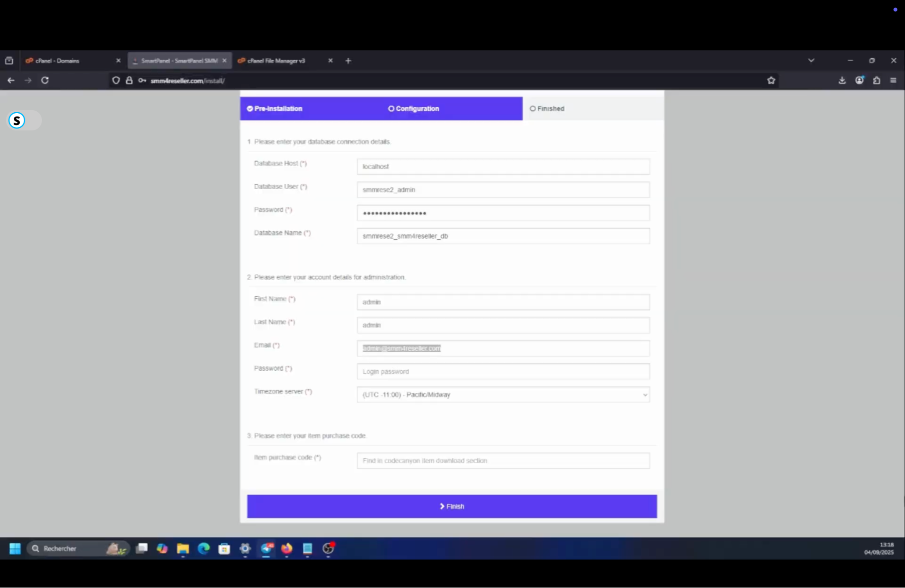Click the Pre-installation completed check marker
The height and width of the screenshot is (588, 905).
click(x=250, y=109)
